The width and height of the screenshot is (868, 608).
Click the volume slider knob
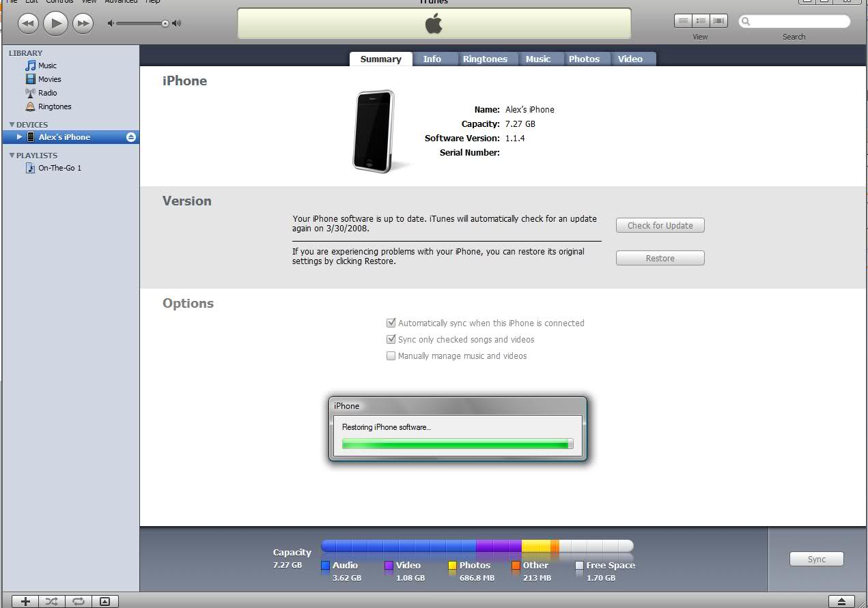(x=165, y=23)
